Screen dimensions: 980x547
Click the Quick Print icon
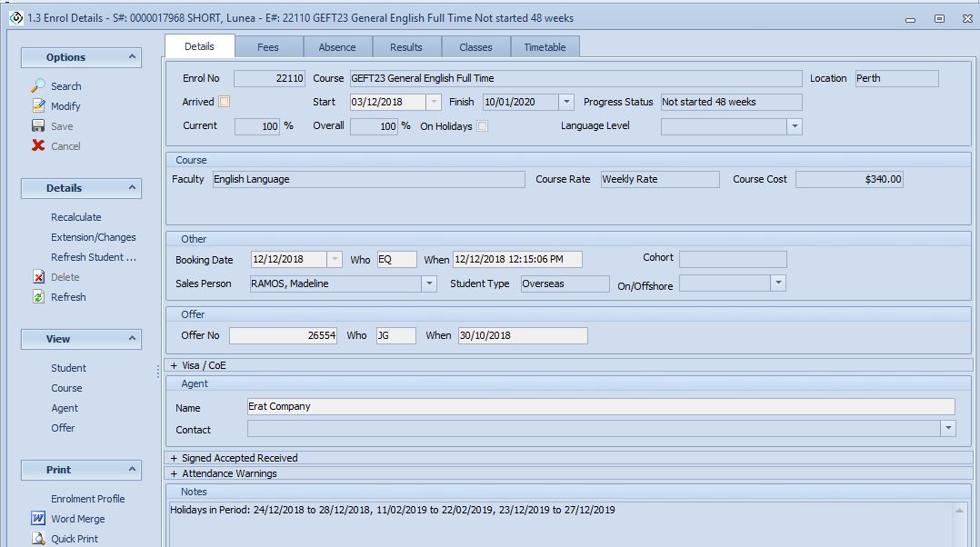tap(38, 539)
